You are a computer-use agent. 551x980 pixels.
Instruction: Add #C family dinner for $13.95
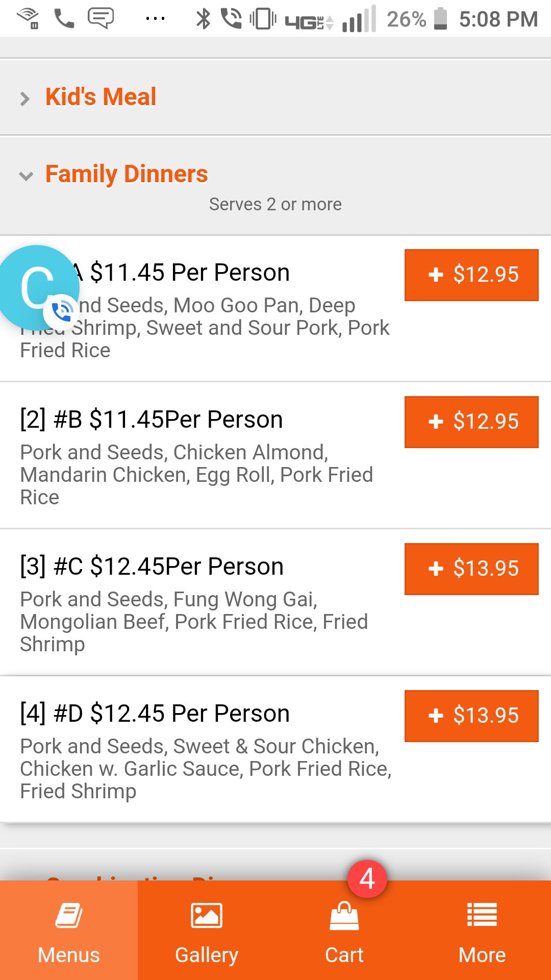pos(471,569)
